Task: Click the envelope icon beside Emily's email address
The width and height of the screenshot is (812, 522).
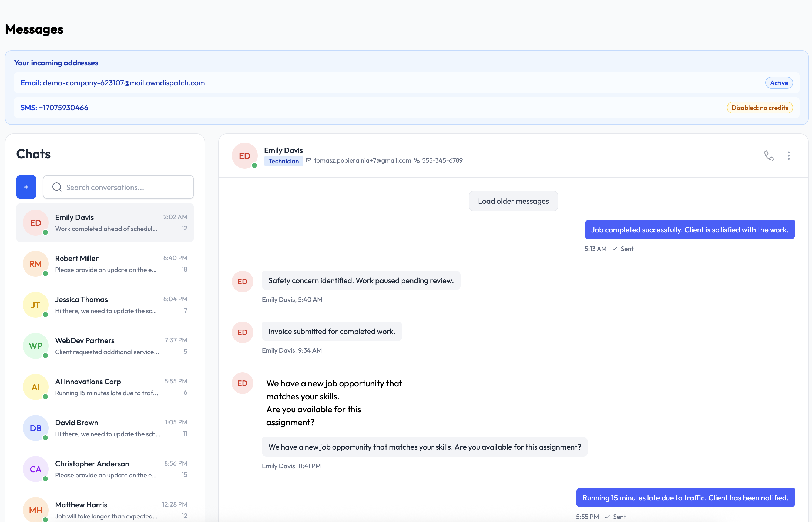Action: pos(309,160)
